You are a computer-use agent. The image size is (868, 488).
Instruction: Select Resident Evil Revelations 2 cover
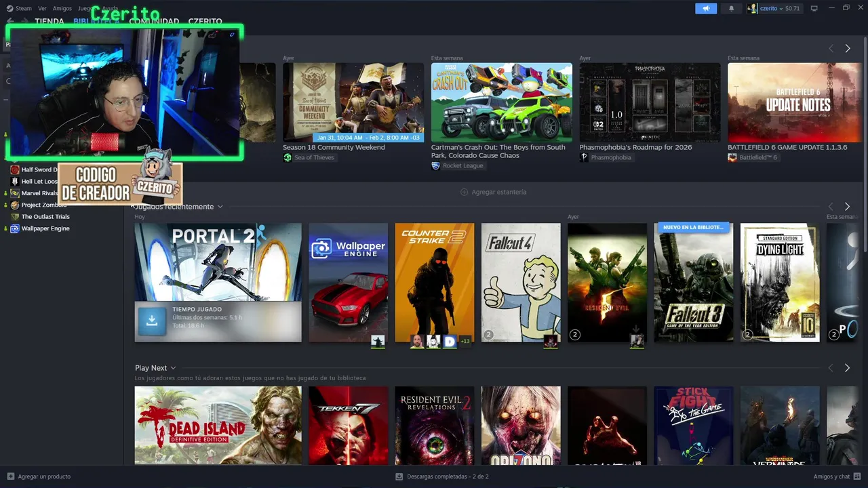(435, 426)
